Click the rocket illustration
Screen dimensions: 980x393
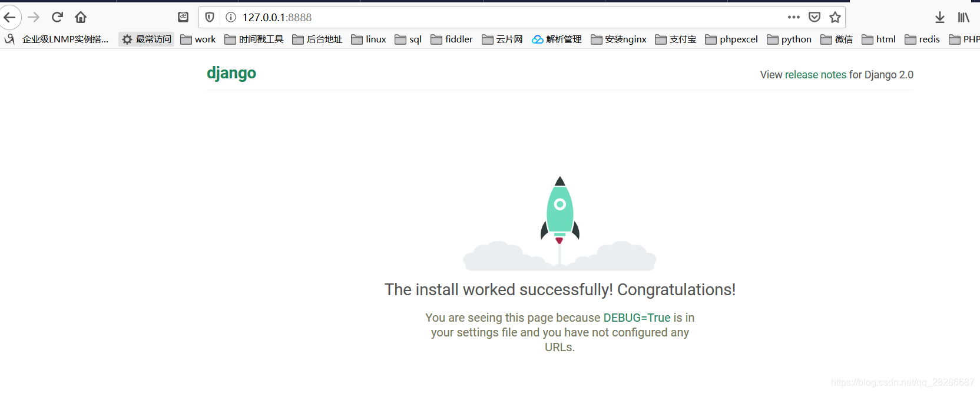(x=559, y=223)
